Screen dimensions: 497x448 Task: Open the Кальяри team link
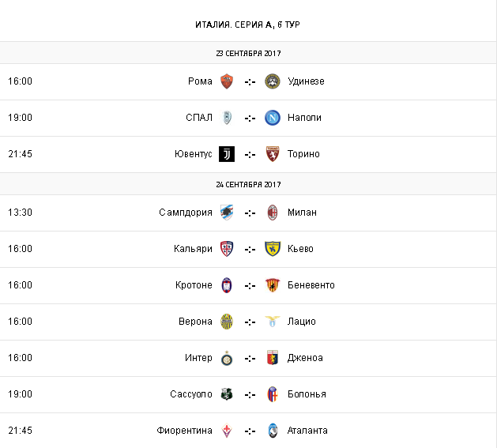tap(193, 249)
